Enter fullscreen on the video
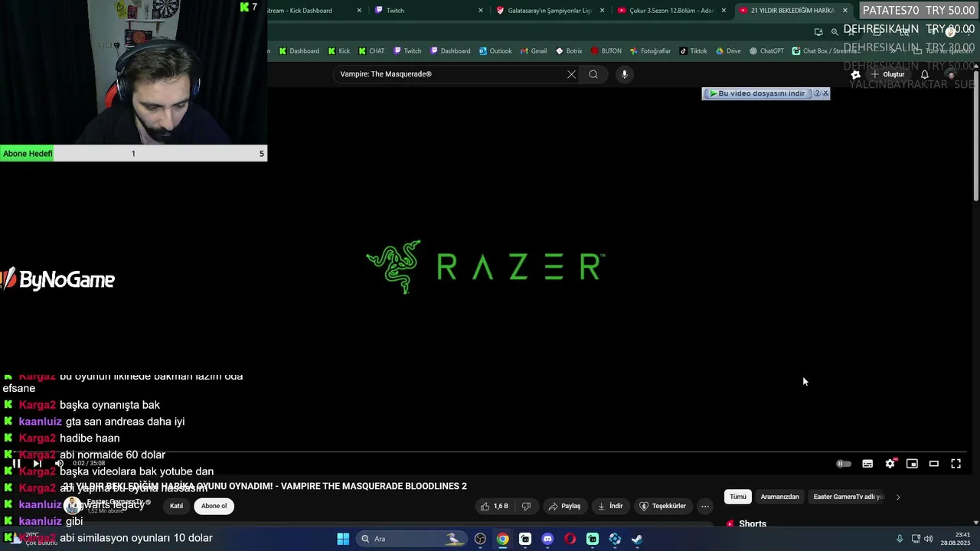Image resolution: width=980 pixels, height=551 pixels. tap(956, 464)
